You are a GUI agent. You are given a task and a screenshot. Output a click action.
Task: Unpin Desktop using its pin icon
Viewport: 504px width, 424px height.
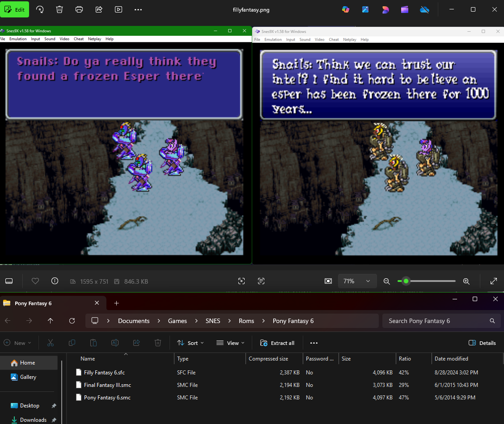coord(54,406)
